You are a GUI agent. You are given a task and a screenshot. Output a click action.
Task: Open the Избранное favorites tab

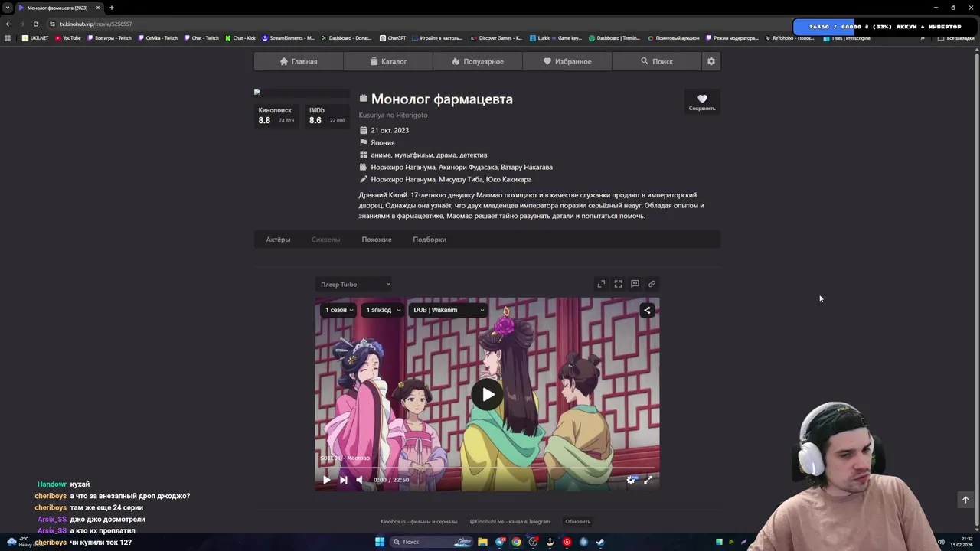point(567,61)
